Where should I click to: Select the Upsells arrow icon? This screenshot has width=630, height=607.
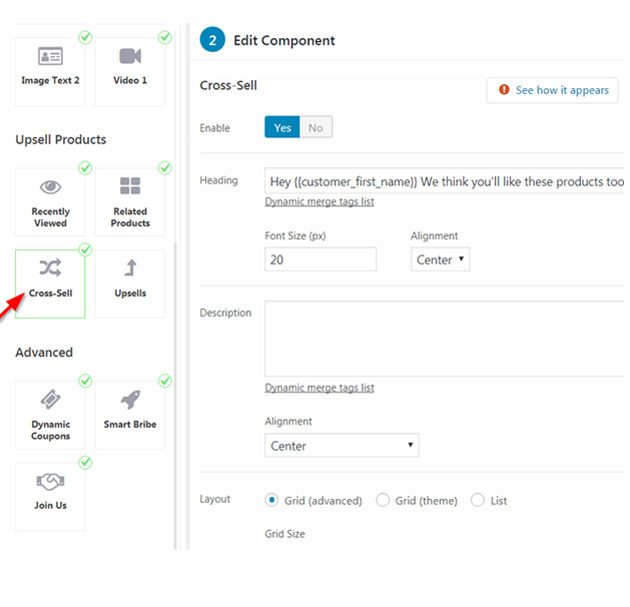click(130, 268)
